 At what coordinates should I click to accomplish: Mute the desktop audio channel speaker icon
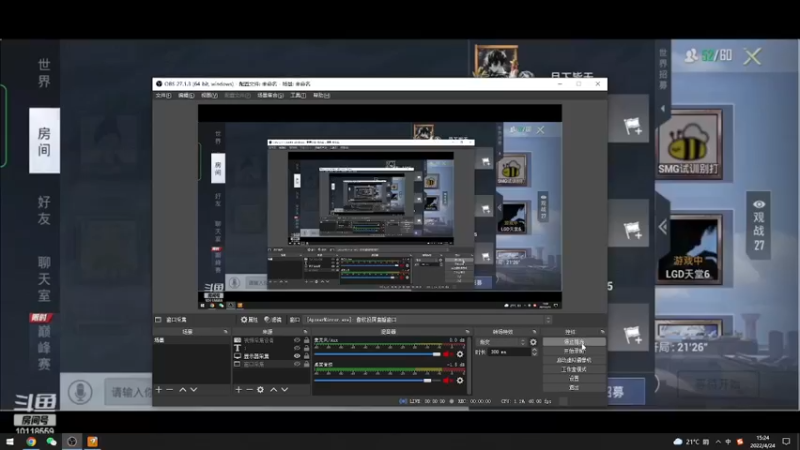coord(447,380)
